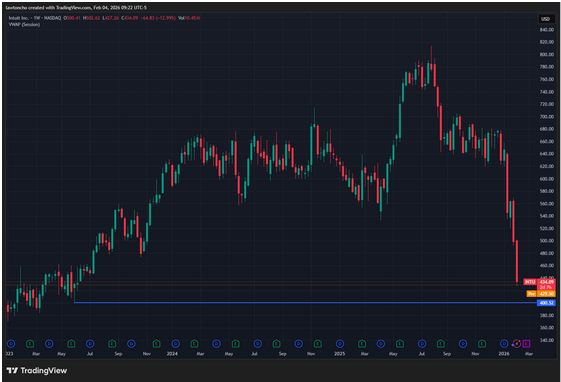Open the dividend marker for October 2024
The height and width of the screenshot is (382, 561).
pos(298,344)
